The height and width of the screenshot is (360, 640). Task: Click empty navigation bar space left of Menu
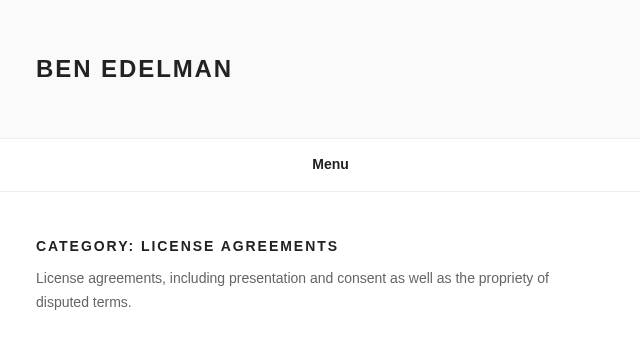click(155, 164)
